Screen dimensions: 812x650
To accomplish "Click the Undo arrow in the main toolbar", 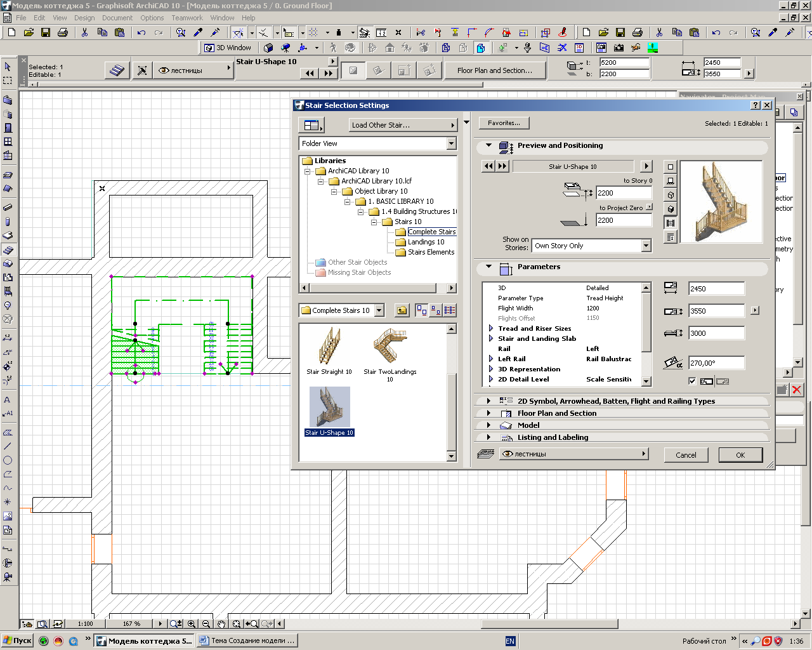I will [141, 32].
